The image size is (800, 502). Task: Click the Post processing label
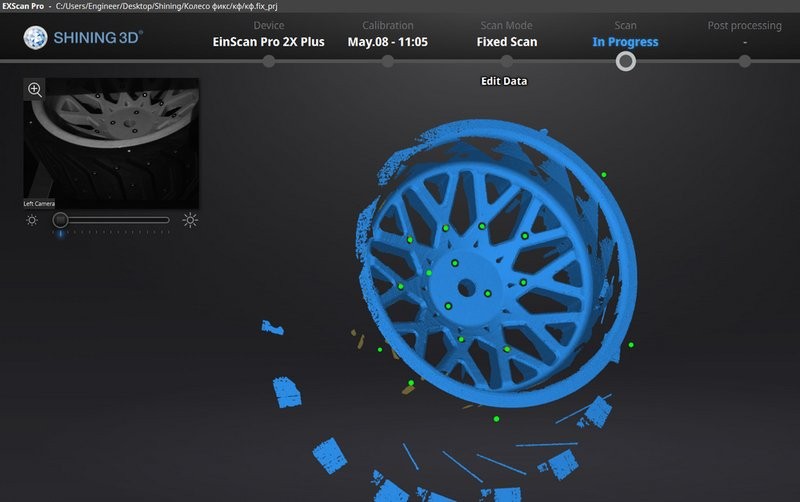744,25
